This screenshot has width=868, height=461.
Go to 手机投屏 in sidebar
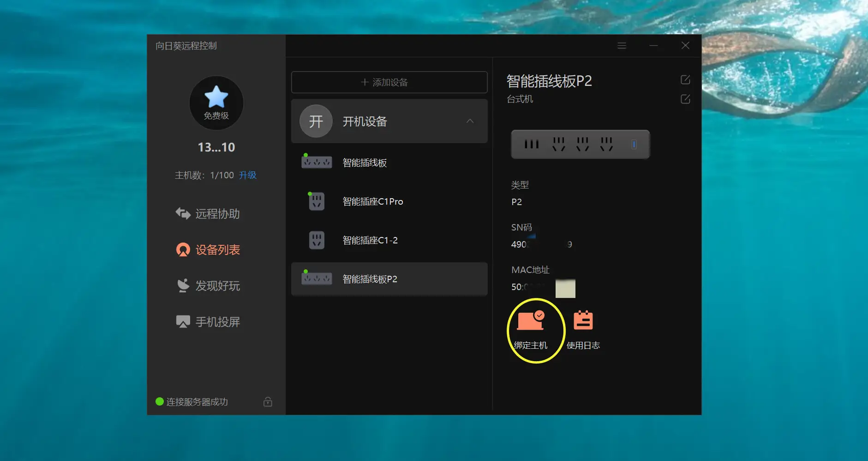click(x=208, y=322)
